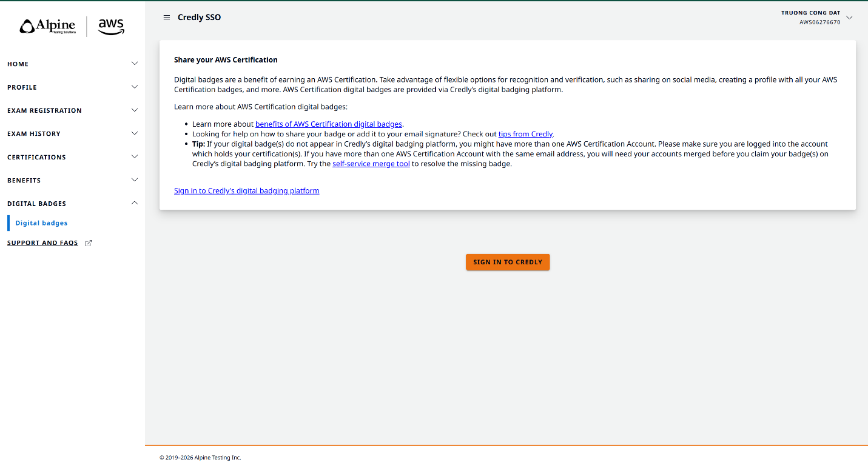Click the AWS06276670 account ID
The width and height of the screenshot is (868, 468).
click(x=820, y=22)
